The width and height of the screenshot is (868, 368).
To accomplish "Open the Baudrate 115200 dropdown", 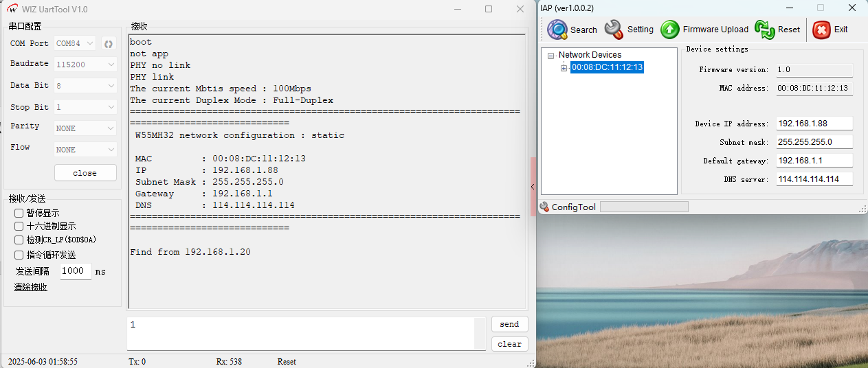I will pyautogui.click(x=85, y=65).
